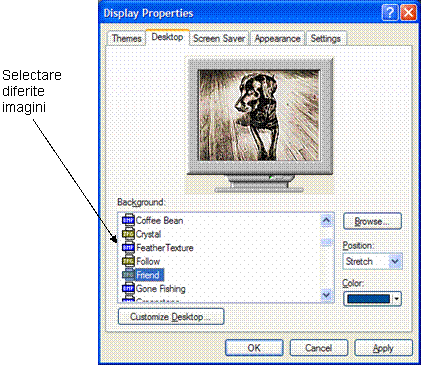
Task: Open the Screen Saver tab
Action: pyautogui.click(x=219, y=38)
